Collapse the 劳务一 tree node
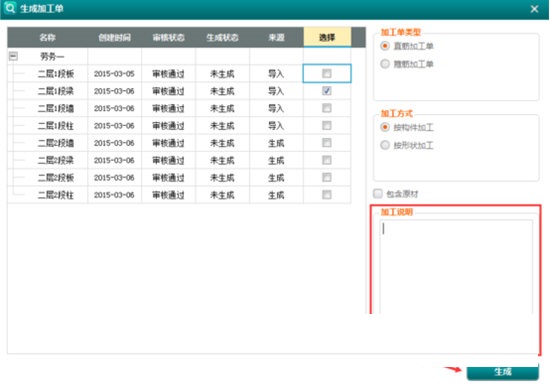550x384 pixels. pos(13,56)
